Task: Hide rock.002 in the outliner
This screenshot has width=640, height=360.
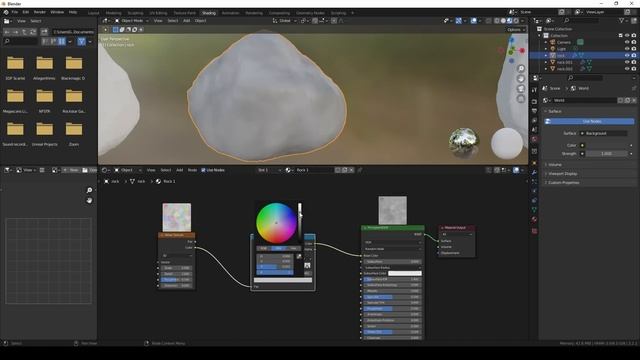Action: coord(627,69)
